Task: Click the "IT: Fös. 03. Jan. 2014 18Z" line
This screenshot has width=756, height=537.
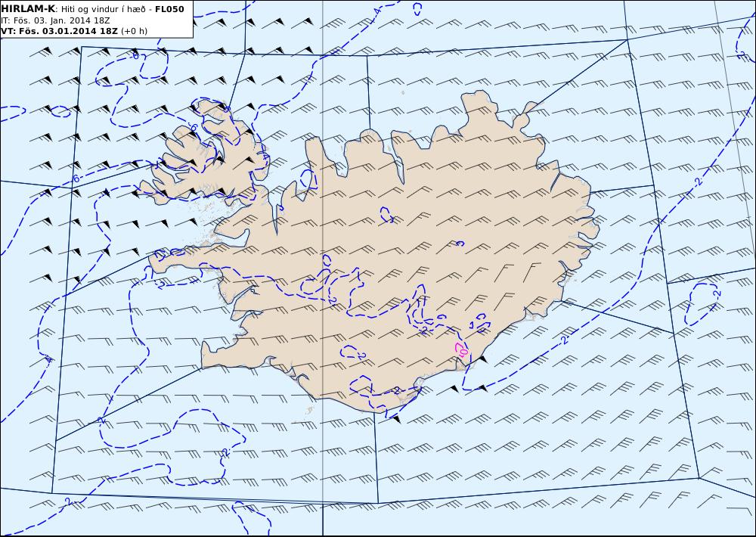Action: pyautogui.click(x=55, y=20)
